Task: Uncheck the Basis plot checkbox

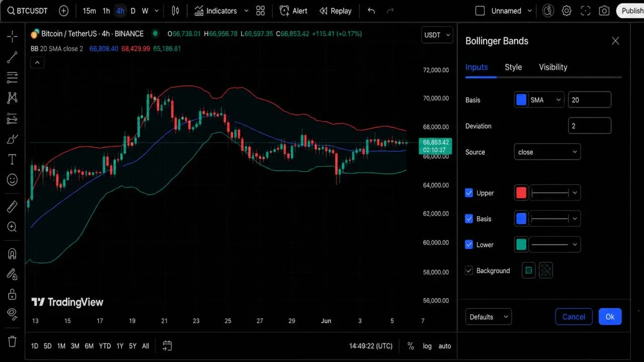Action: [469, 219]
